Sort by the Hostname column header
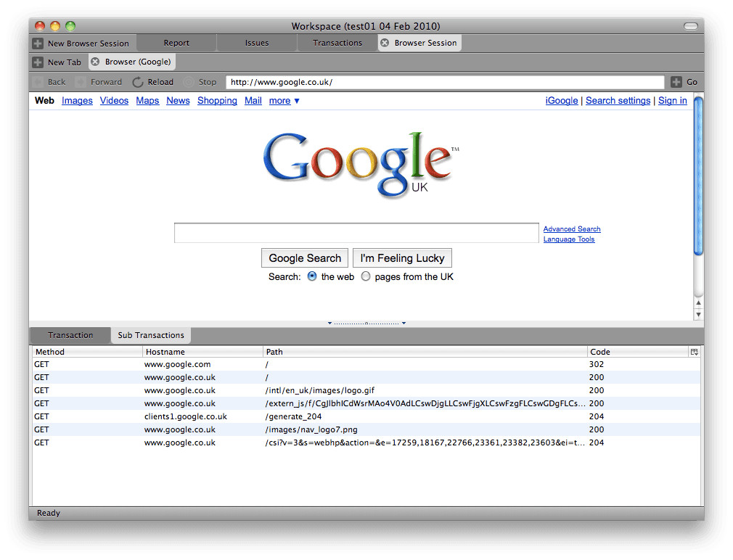 pyautogui.click(x=203, y=352)
